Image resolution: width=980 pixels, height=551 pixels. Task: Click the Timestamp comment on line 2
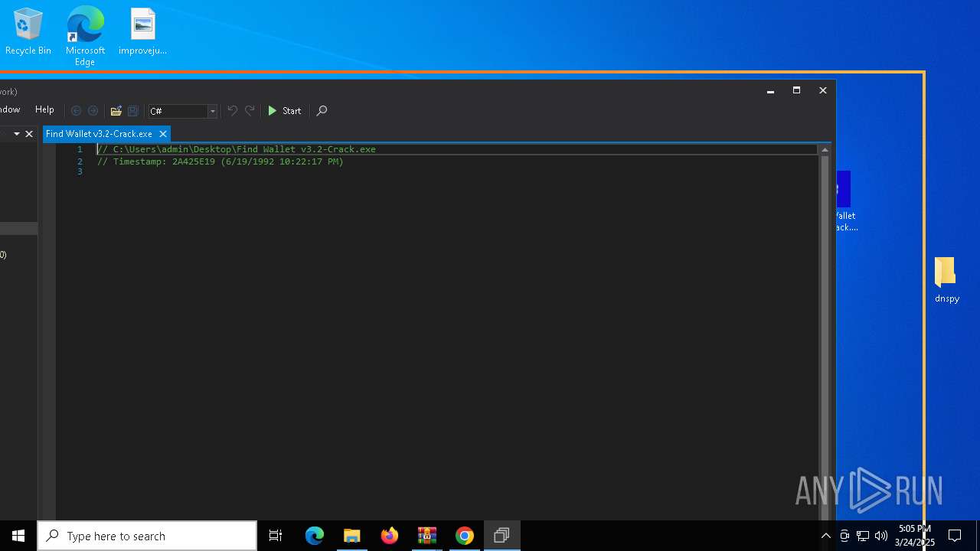tap(220, 161)
